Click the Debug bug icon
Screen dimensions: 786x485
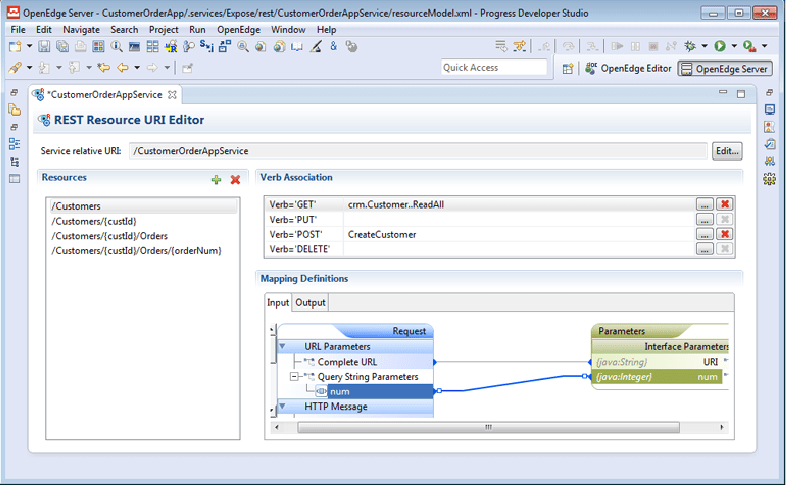pyautogui.click(x=690, y=46)
